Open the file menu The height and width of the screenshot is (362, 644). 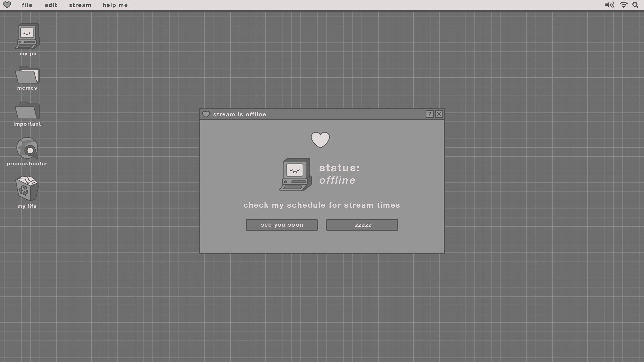point(27,5)
